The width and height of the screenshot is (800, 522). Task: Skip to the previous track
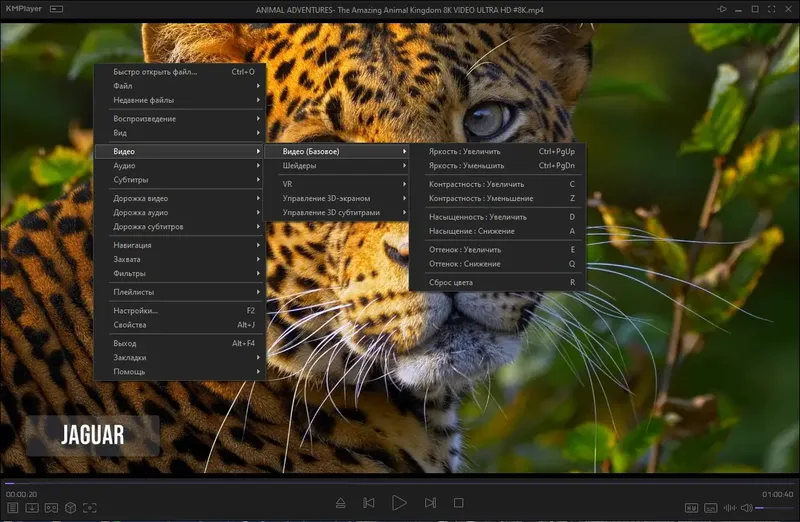(x=369, y=503)
